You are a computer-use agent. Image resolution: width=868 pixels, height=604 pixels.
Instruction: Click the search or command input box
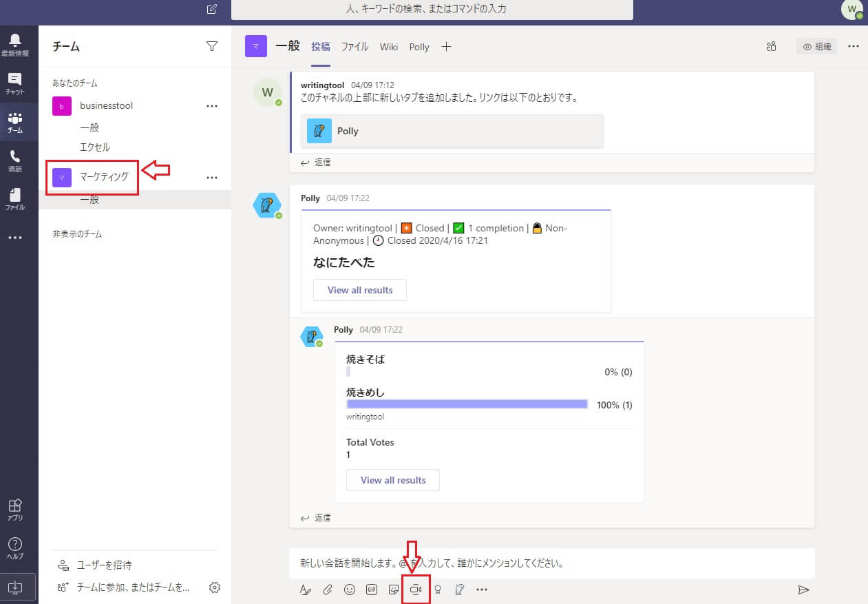pyautogui.click(x=432, y=10)
